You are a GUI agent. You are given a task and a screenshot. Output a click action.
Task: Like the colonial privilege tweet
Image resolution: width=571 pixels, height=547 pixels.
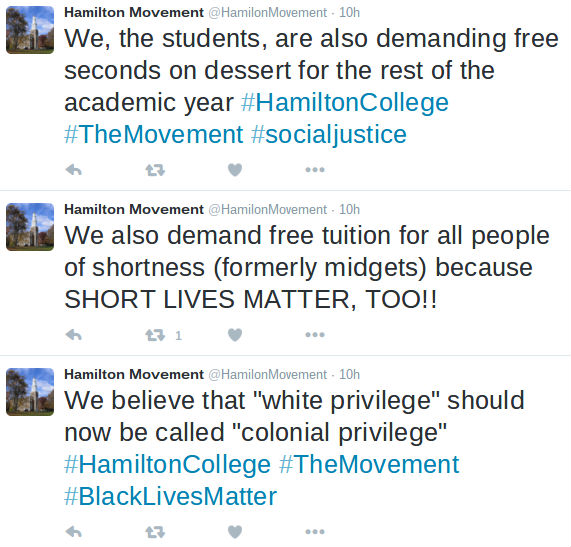tap(235, 532)
